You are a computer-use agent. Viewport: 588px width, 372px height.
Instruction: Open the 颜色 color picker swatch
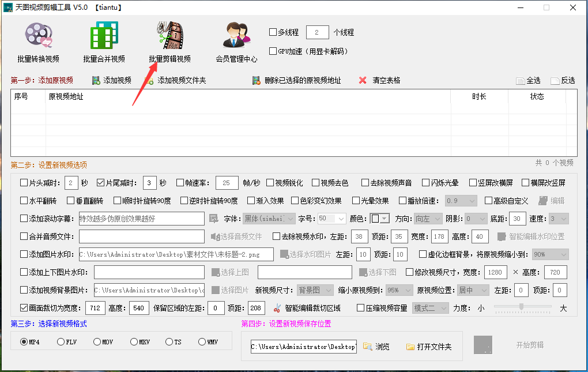(x=379, y=219)
